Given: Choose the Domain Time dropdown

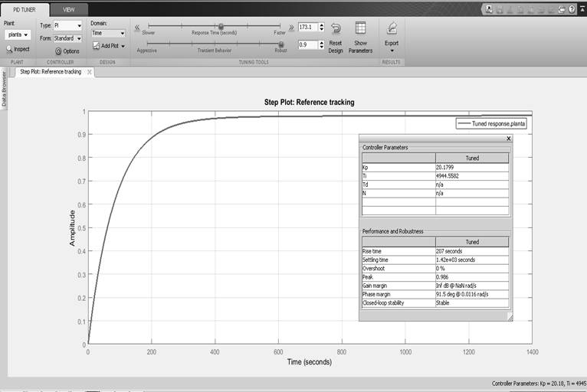Looking at the screenshot, I should pyautogui.click(x=108, y=34).
